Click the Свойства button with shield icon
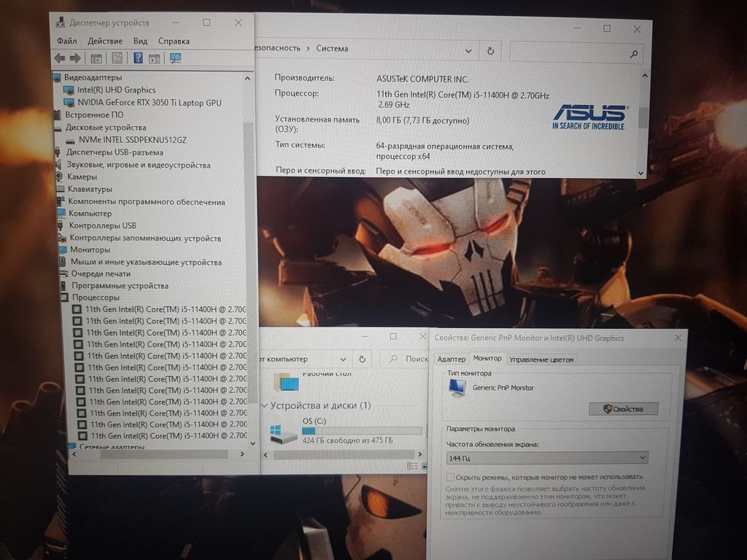This screenshot has height=560, width=747. (x=623, y=409)
